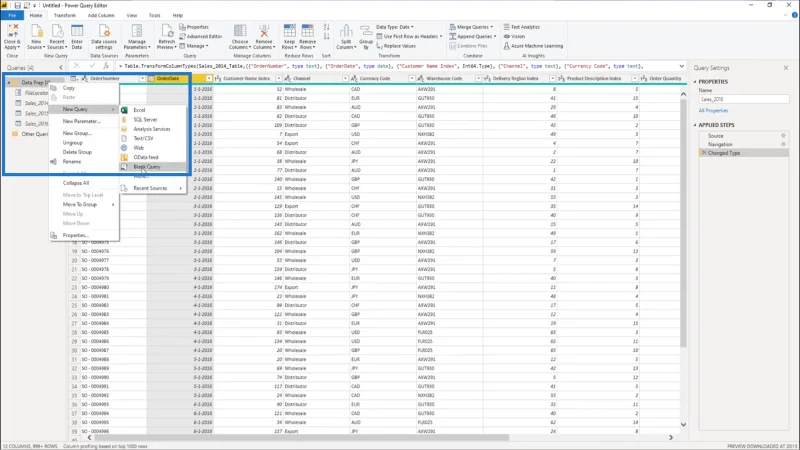The width and height of the screenshot is (800, 450).
Task: Open the Channel column filter dropdown
Action: pos(345,79)
